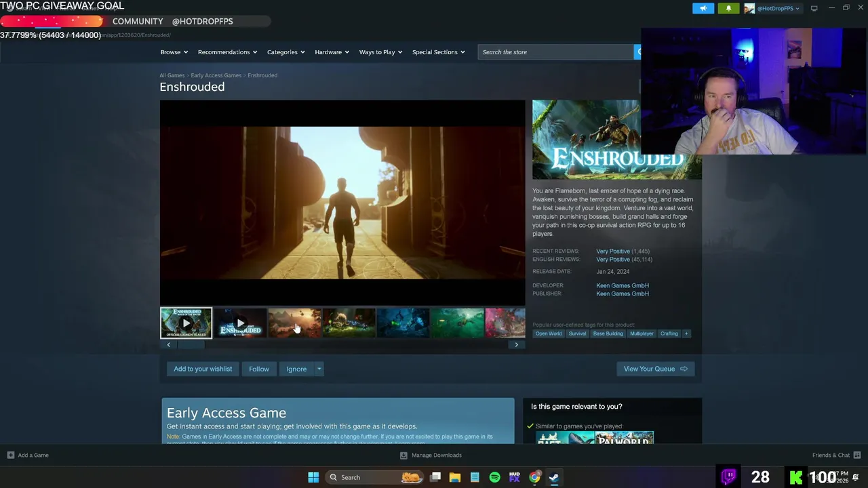Select the second Enshrouded trailer thumbnail
The image size is (868, 488).
tap(240, 323)
